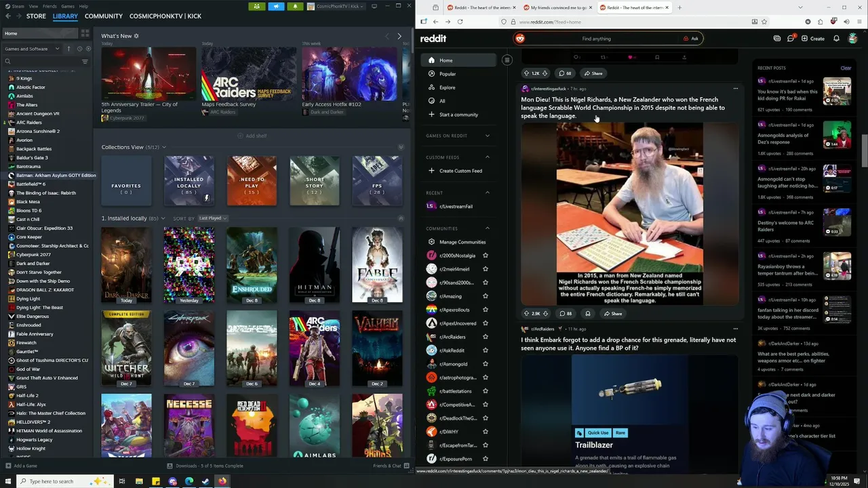Open Steam COMMUNITY tab
The width and height of the screenshot is (868, 488).
coord(104,16)
